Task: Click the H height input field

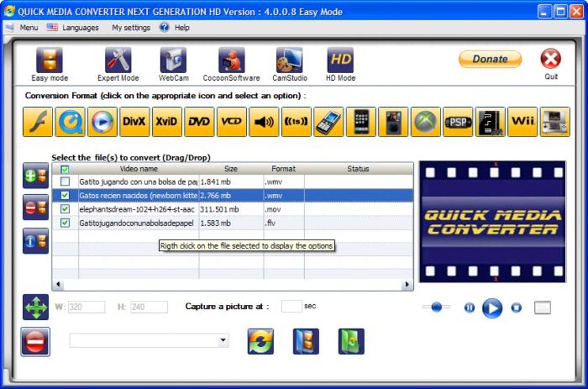Action: coord(149,307)
